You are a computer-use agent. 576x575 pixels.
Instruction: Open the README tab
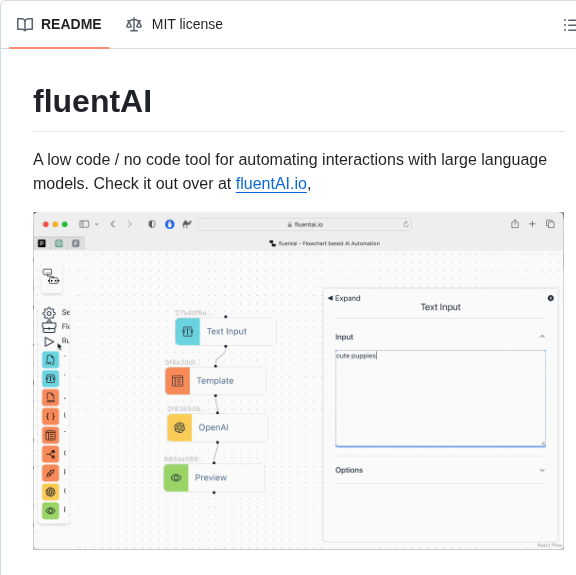tap(59, 24)
